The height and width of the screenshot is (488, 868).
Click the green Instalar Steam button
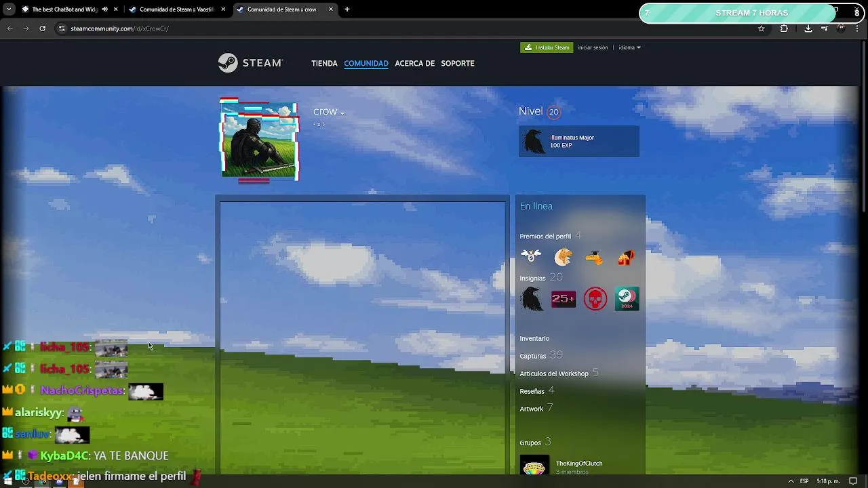(547, 47)
